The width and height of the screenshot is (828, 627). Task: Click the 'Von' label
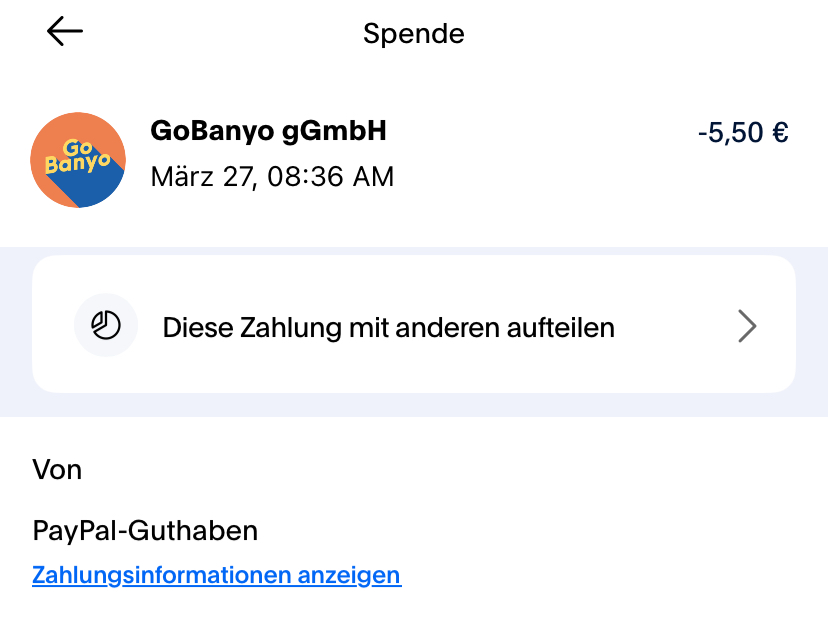57,469
